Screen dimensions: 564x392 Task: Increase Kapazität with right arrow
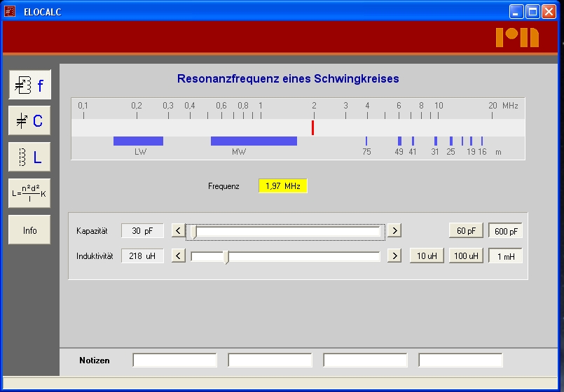394,231
